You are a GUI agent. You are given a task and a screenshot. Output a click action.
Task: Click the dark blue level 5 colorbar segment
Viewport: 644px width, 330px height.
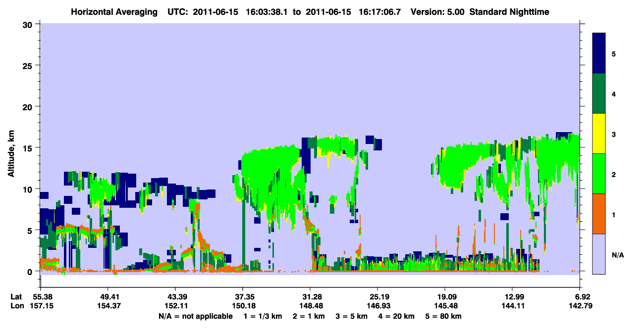point(599,53)
